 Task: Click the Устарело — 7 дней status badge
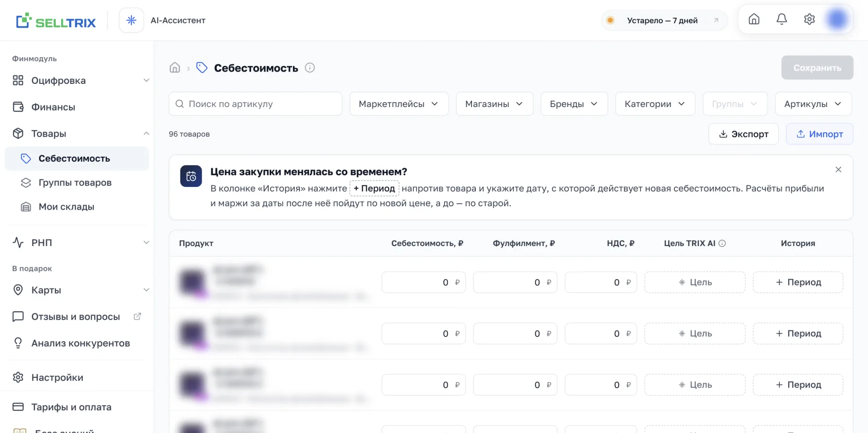click(664, 20)
